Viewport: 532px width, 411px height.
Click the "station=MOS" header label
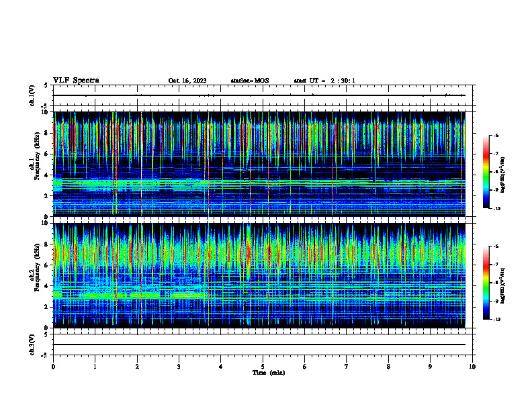250,81
